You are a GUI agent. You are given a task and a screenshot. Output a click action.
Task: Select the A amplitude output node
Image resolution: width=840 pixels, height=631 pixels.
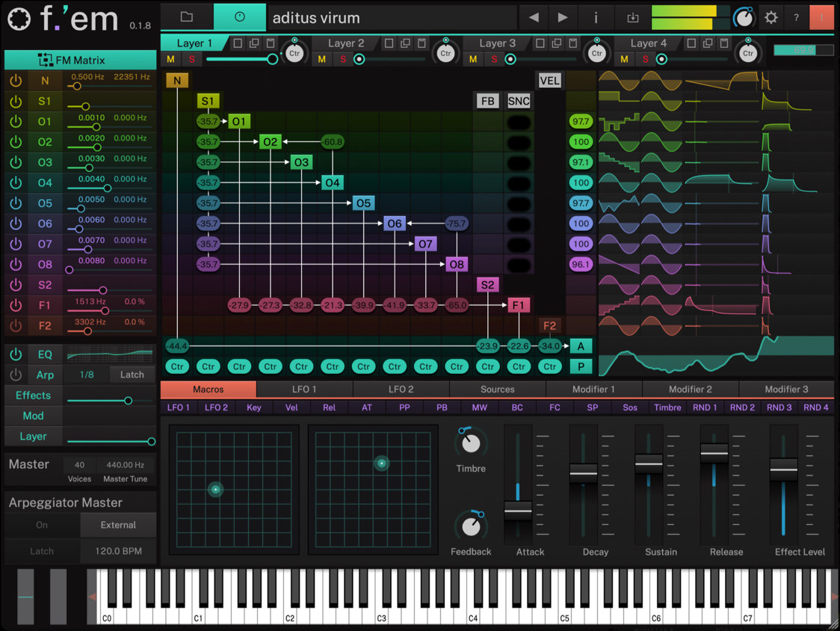coord(581,346)
